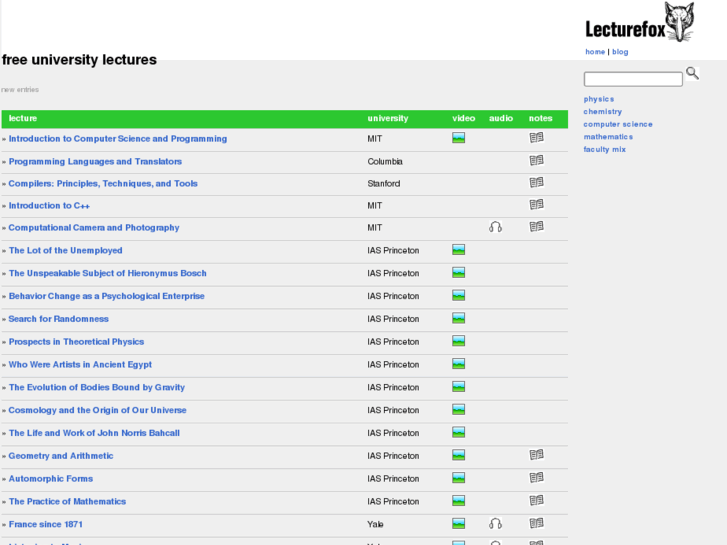Open notes for Automorphic Forms
This screenshot has width=727, height=545.
[x=536, y=477]
